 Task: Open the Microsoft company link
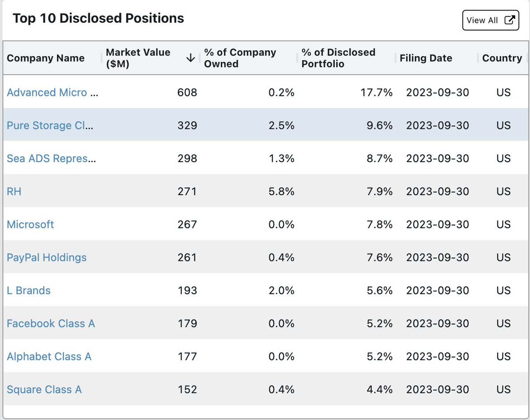pos(30,224)
